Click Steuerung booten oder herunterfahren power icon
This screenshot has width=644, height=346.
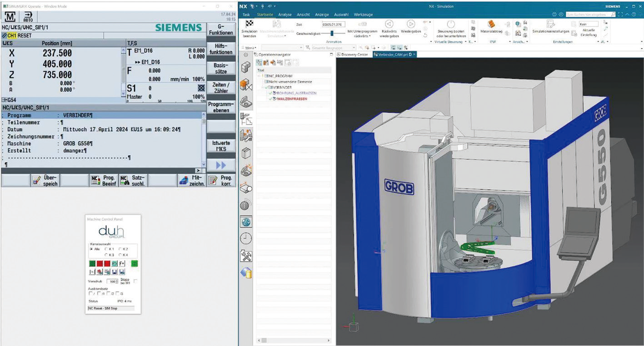(x=450, y=24)
